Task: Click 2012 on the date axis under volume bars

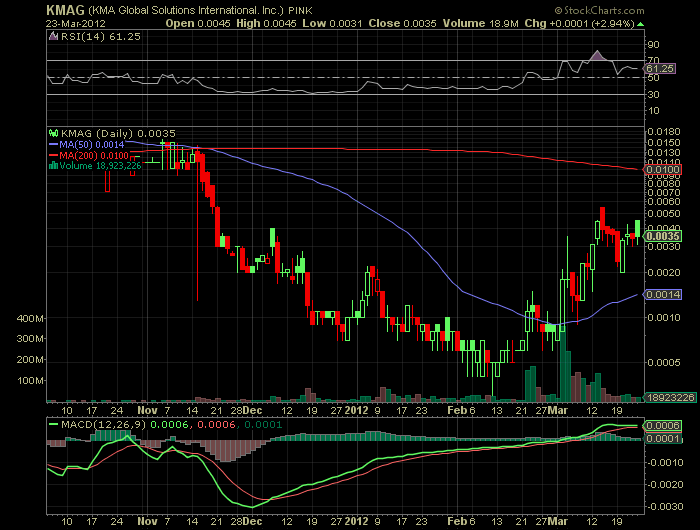Action: 357,410
